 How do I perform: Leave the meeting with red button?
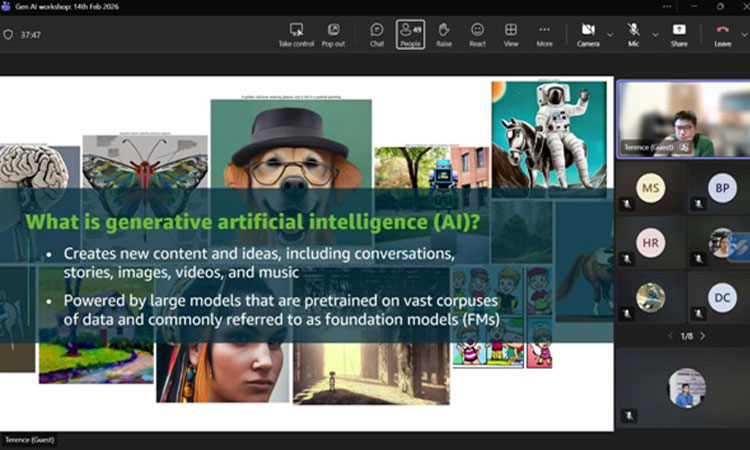722,34
